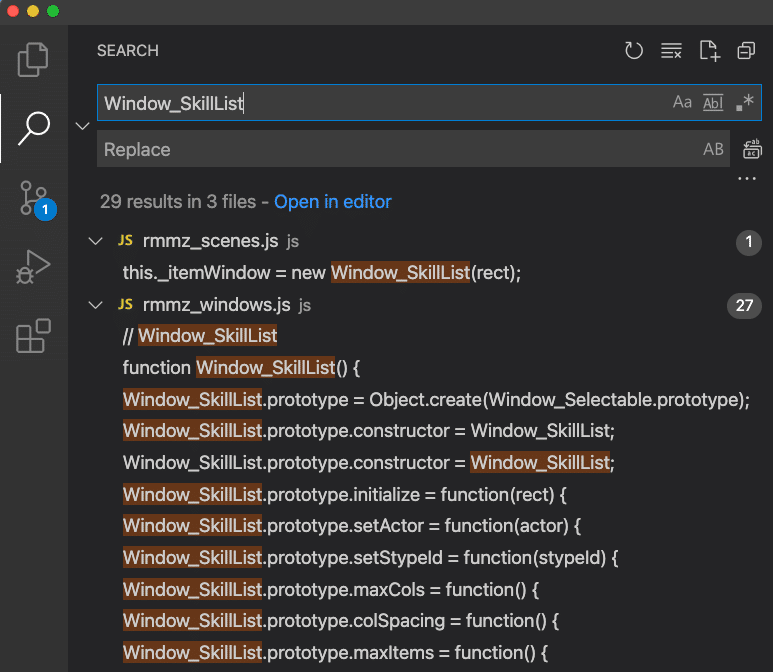The image size is (773, 672).
Task: Refresh the search results
Action: pyautogui.click(x=633, y=50)
